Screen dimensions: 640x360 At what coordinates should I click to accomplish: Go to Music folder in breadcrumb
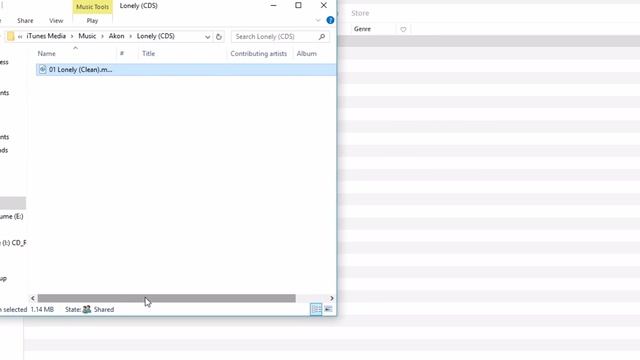[x=87, y=36]
